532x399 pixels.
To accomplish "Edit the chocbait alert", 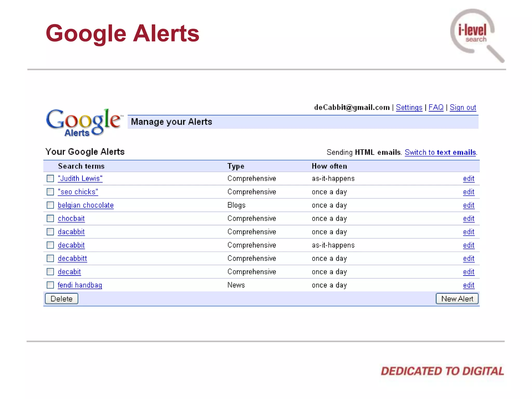I will [x=469, y=218].
